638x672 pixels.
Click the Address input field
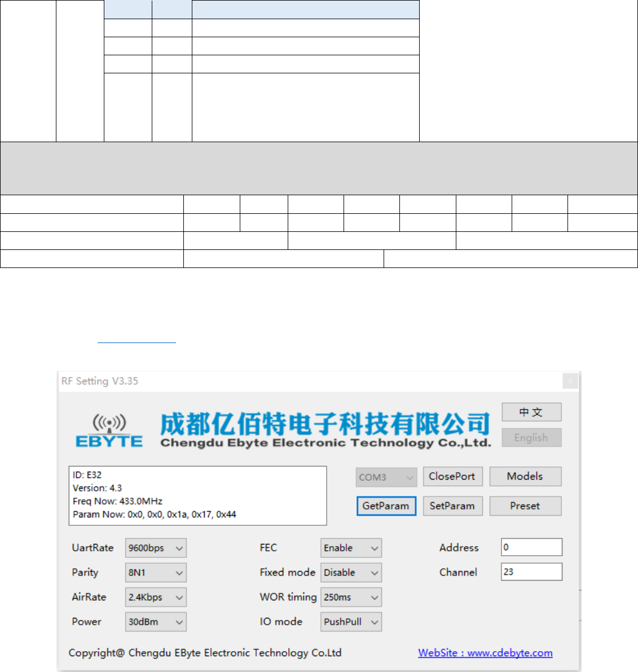pos(531,547)
